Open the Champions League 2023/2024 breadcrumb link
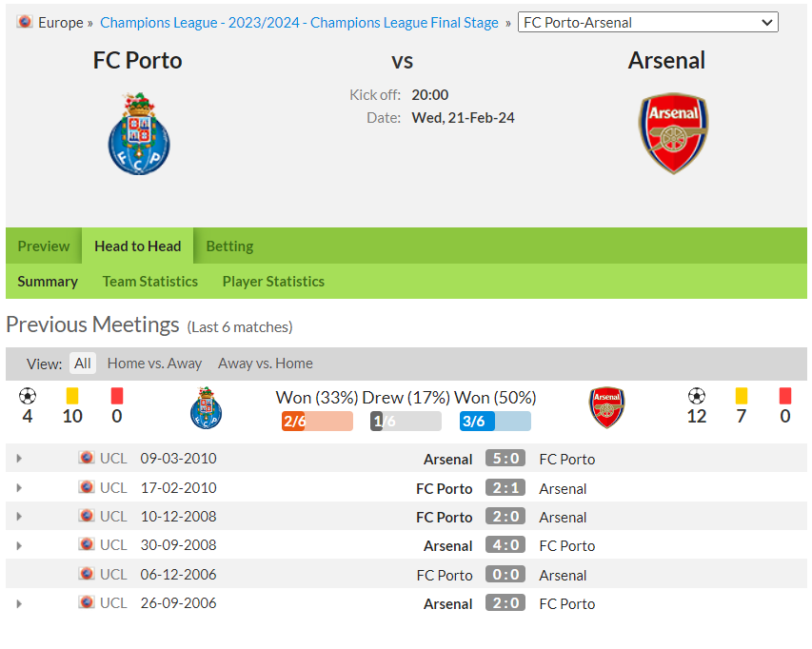Image resolution: width=812 pixels, height=649 pixels. pos(299,23)
